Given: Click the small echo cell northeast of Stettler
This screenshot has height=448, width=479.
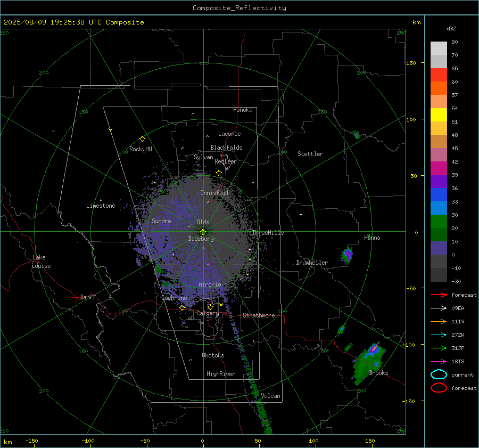Looking at the screenshot, I should click(356, 134).
